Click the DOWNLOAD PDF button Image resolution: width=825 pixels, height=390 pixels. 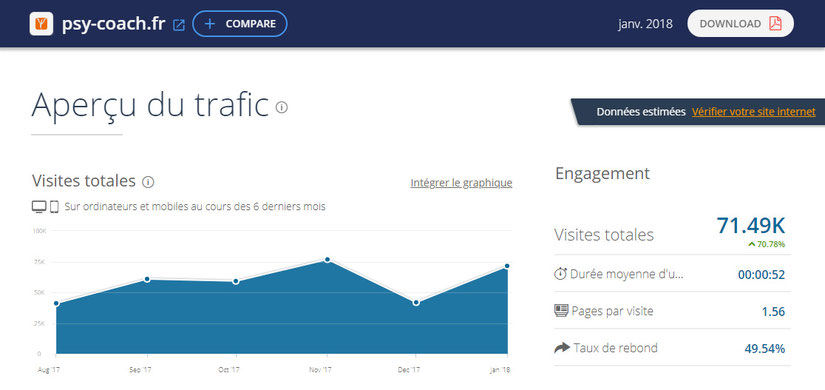point(740,23)
